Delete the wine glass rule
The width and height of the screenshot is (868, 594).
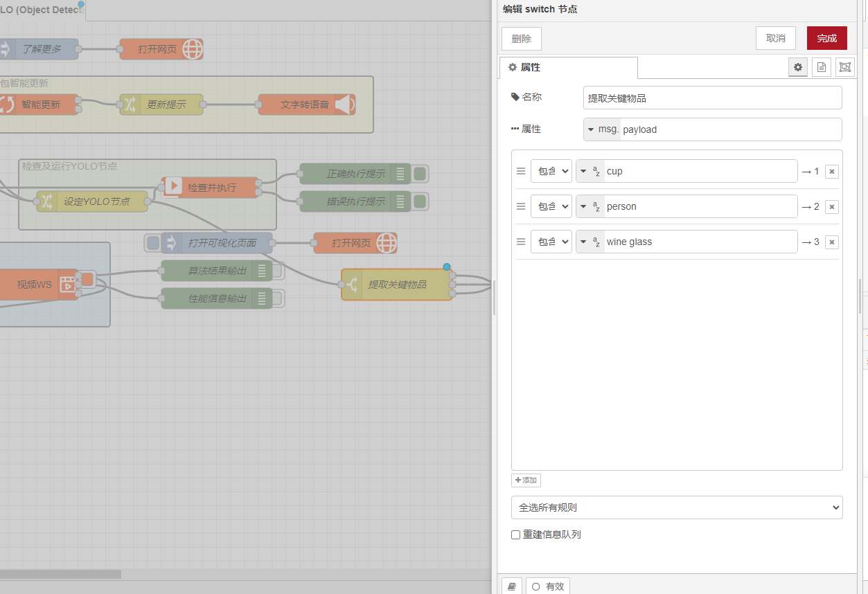click(832, 242)
